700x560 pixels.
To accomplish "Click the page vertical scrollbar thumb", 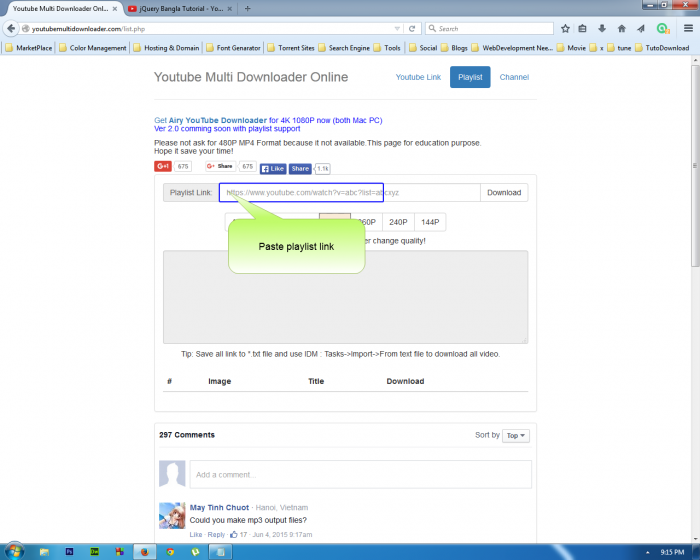I will click(x=695, y=165).
